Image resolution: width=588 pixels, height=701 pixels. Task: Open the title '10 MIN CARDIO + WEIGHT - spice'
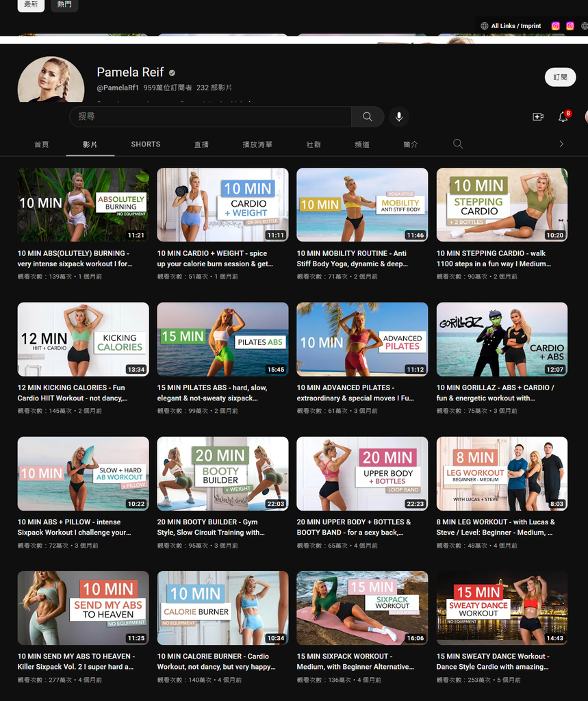[x=215, y=258]
